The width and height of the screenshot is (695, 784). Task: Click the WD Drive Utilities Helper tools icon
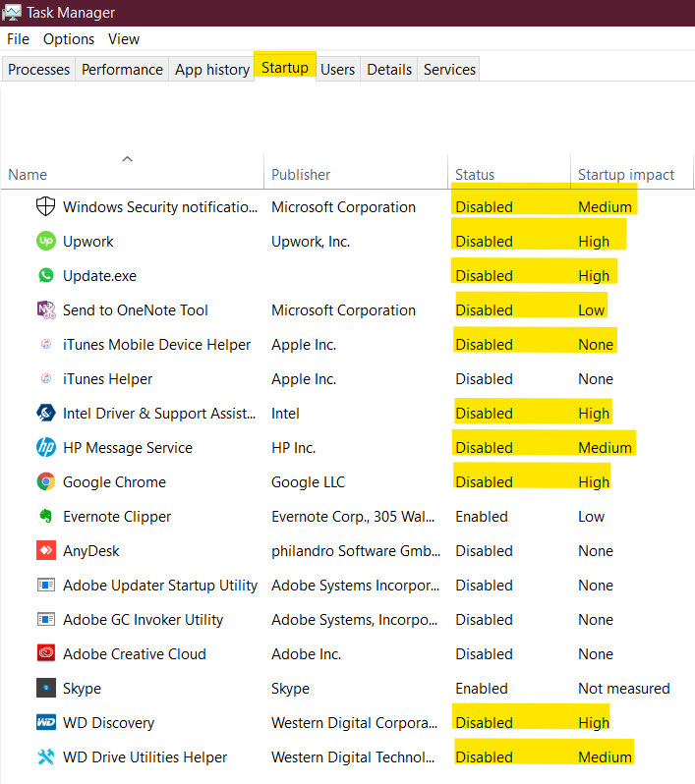[x=46, y=757]
